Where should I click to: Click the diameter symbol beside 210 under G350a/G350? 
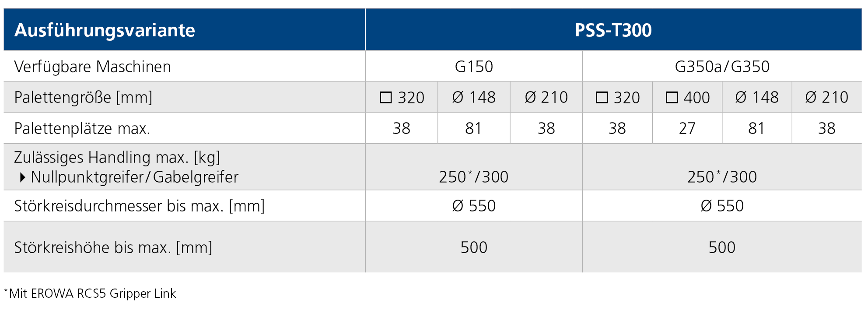coord(811,97)
